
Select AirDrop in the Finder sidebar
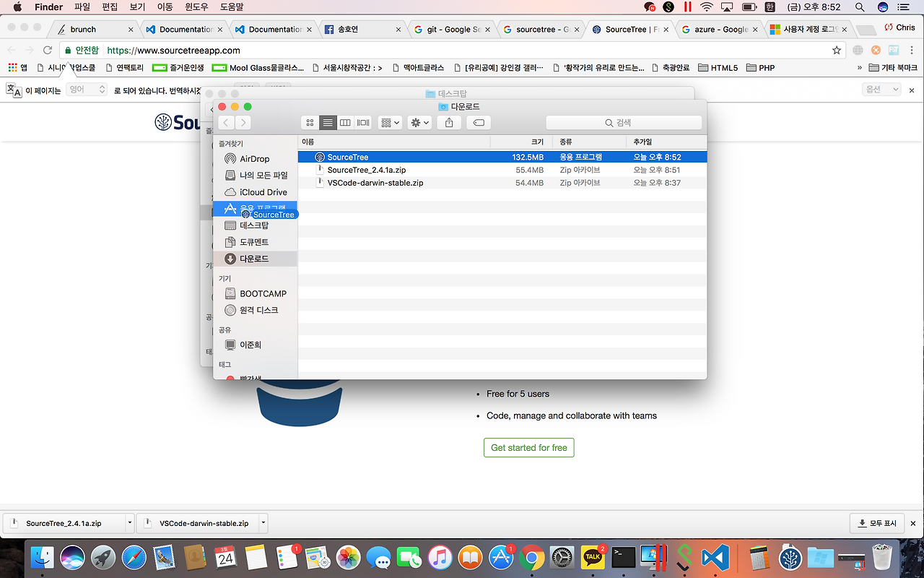pos(255,159)
